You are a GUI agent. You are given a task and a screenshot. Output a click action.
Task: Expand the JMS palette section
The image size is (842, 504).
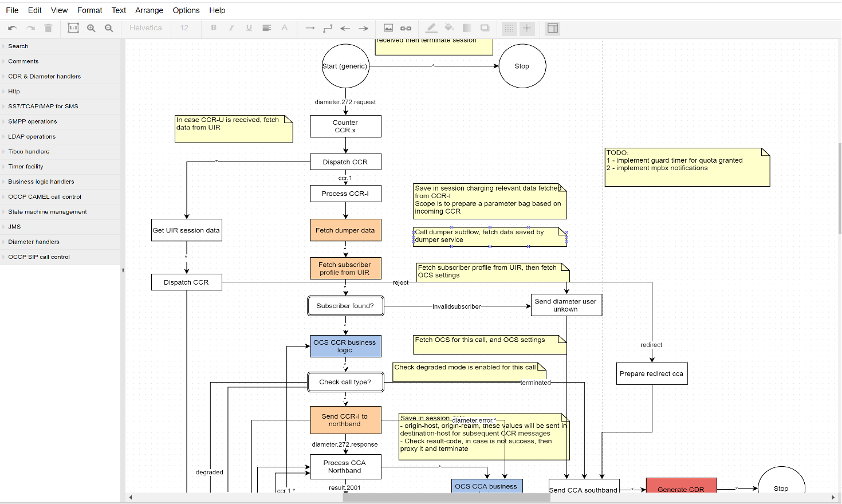[x=60, y=227]
